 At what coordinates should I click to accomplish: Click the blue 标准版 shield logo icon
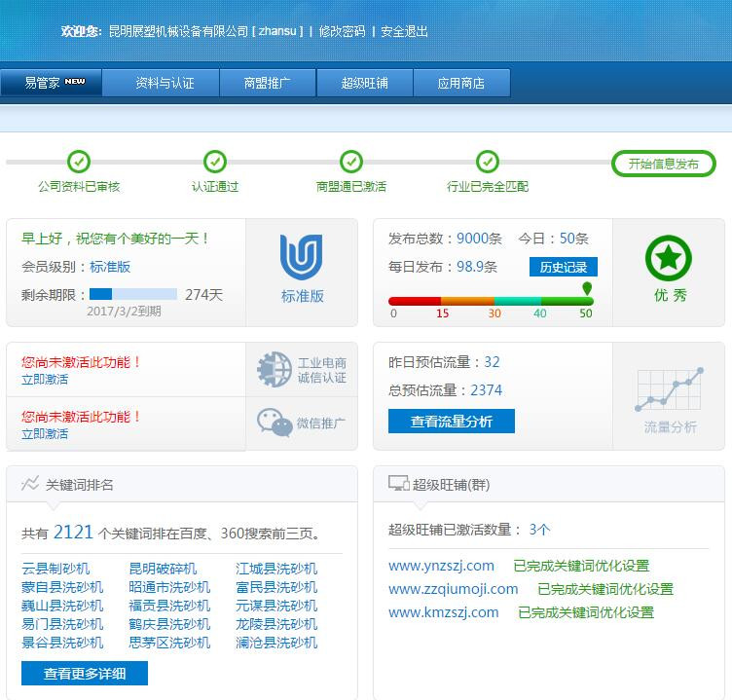pyautogui.click(x=301, y=258)
